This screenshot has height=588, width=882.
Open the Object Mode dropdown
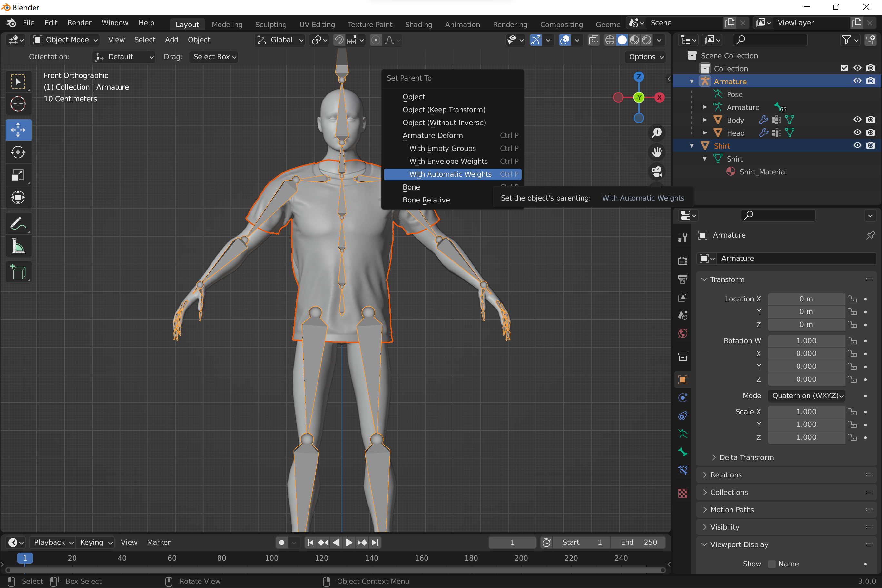tap(66, 40)
